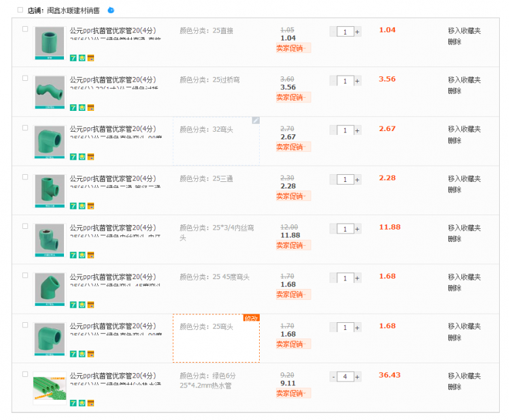The height and width of the screenshot is (420, 509).
Task: Tick the checkbox for the 25直接 item
Action: [x=25, y=29]
